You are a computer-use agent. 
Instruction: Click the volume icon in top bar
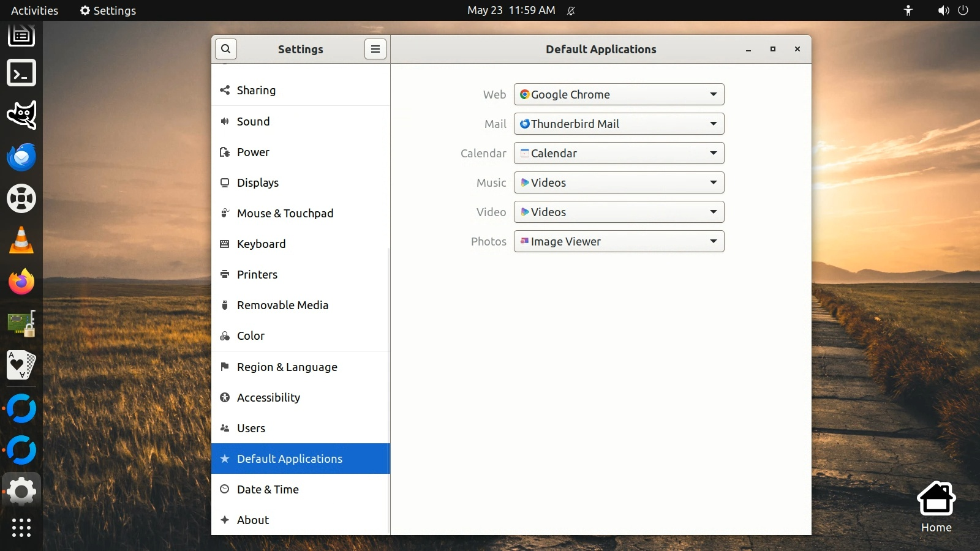943,10
